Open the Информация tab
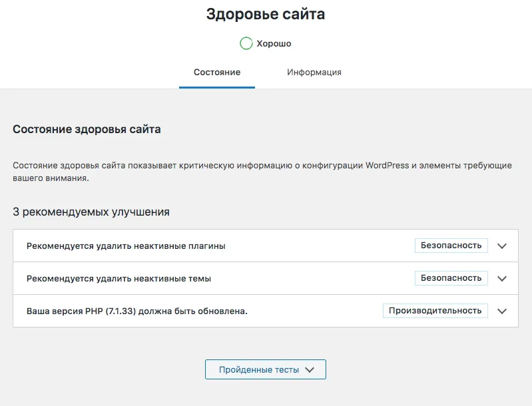This screenshot has height=406, width=532. click(x=314, y=73)
